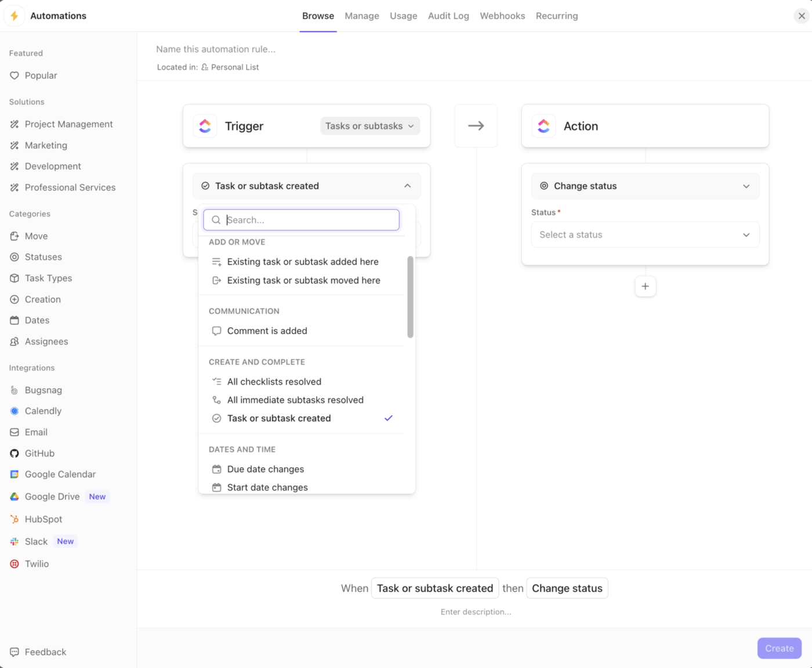Click the Google Drive integration icon
Image resolution: width=812 pixels, height=668 pixels.
(14, 496)
